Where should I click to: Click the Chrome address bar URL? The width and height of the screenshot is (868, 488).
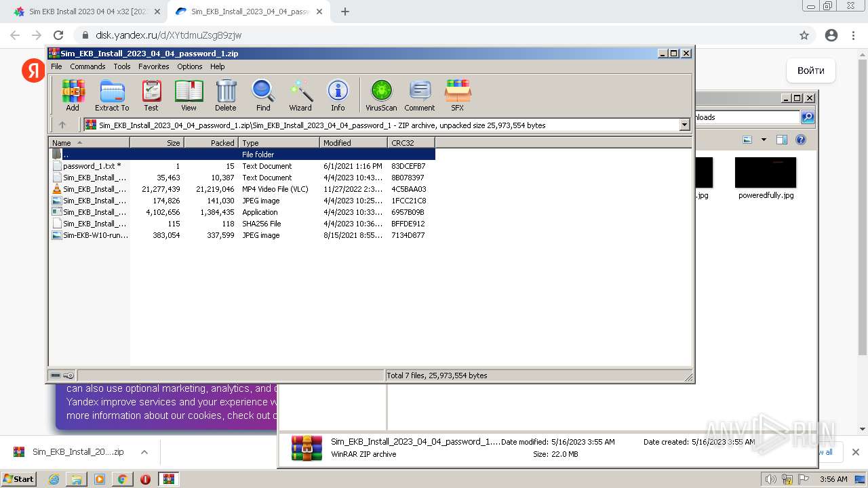168,35
